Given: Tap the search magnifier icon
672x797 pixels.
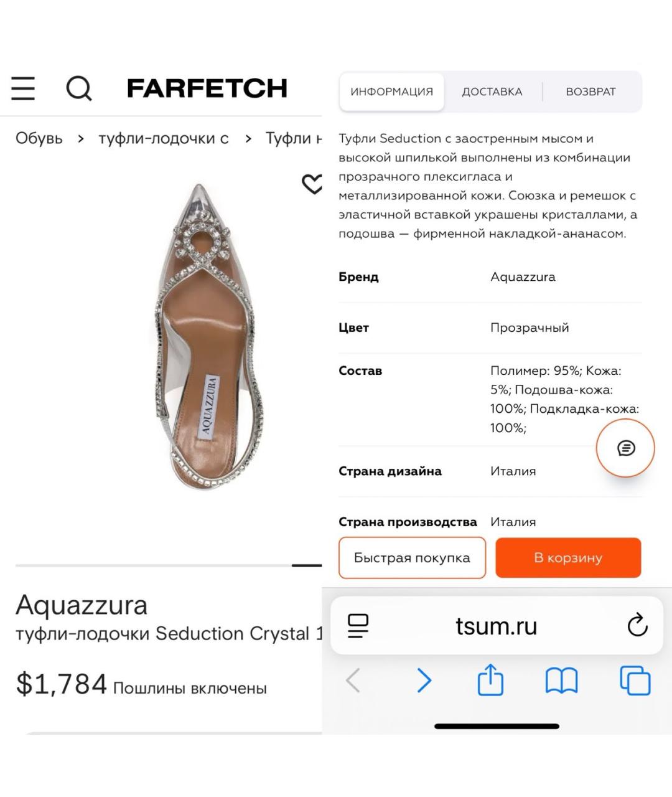Looking at the screenshot, I should (x=78, y=90).
